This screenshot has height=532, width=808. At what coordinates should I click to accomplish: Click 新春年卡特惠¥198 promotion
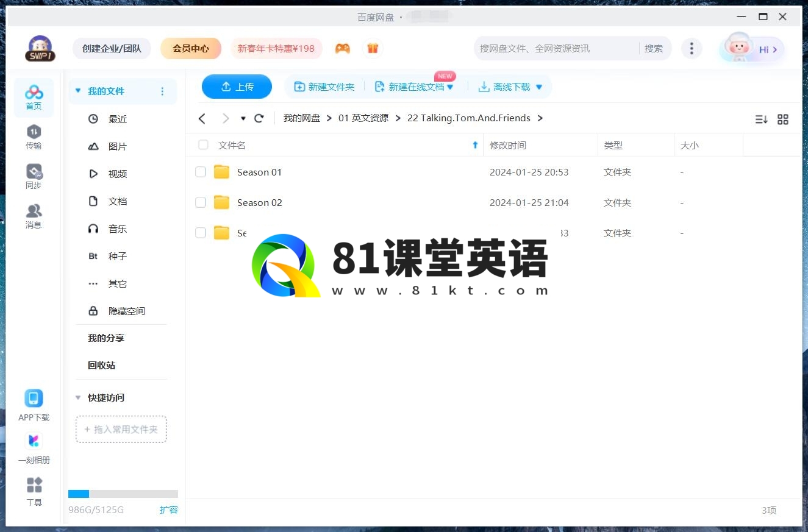(276, 48)
